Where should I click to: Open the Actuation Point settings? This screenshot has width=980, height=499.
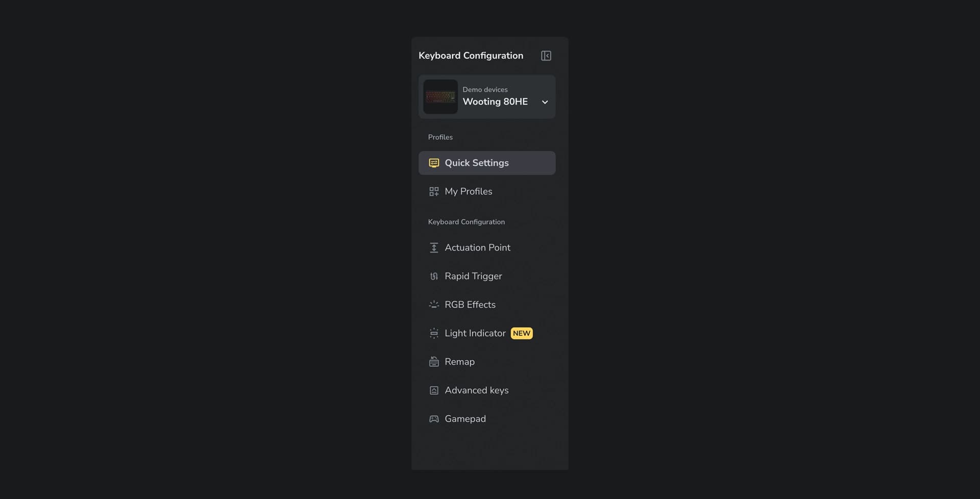(477, 248)
